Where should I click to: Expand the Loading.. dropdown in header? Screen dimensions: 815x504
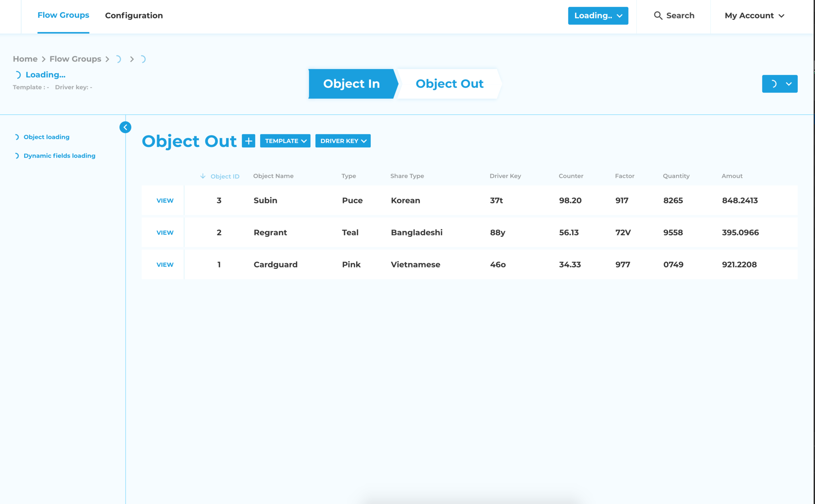(598, 16)
